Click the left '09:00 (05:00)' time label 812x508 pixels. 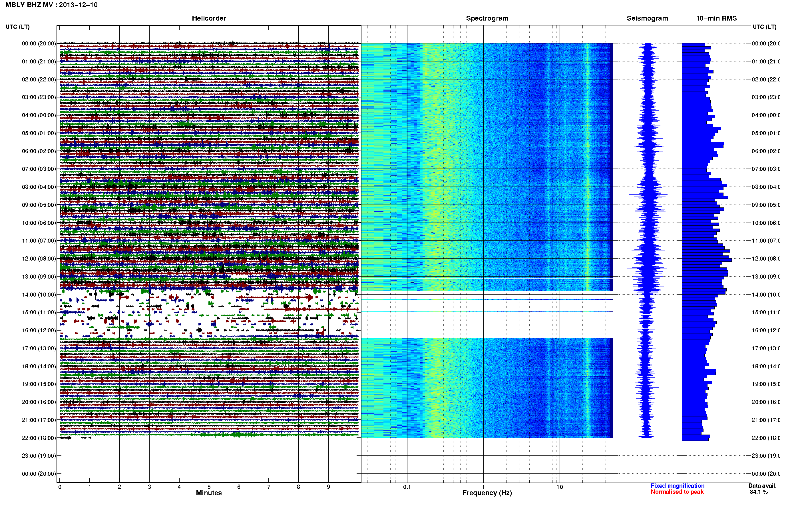39,205
